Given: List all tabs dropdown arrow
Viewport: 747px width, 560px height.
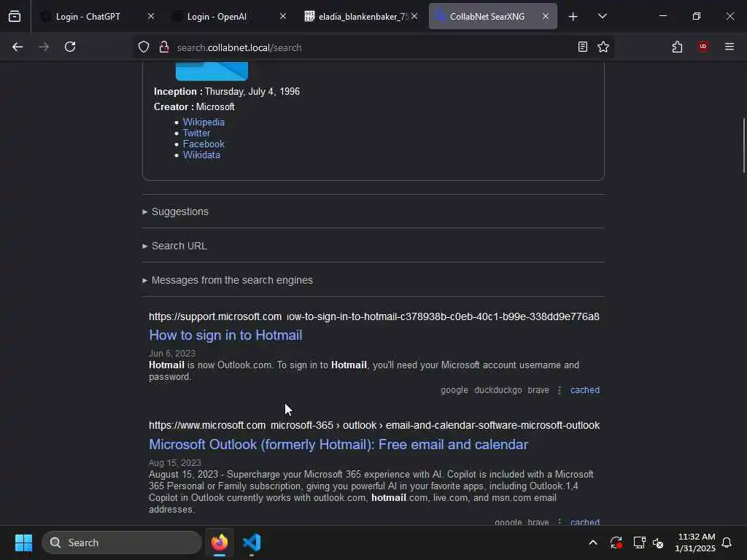Looking at the screenshot, I should tap(602, 16).
